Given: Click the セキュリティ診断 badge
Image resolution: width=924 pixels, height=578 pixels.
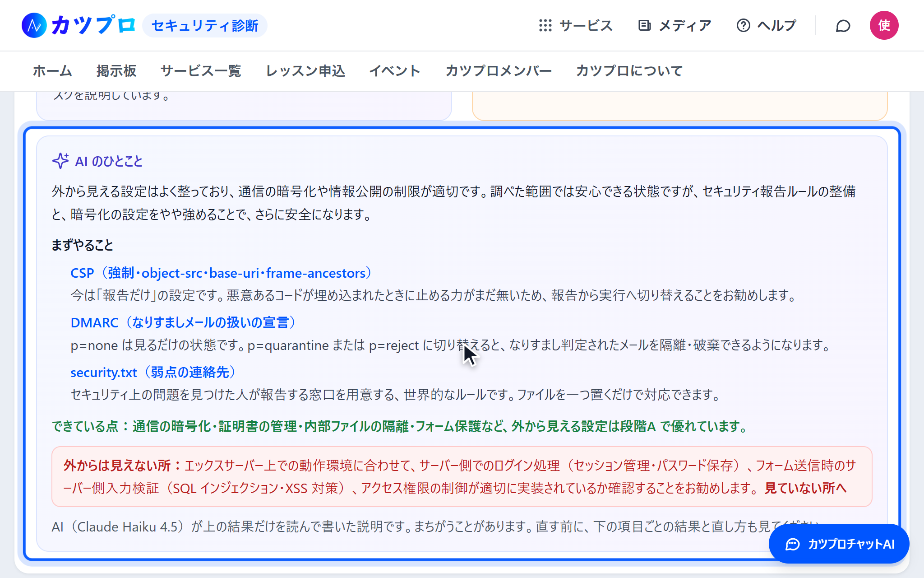Looking at the screenshot, I should pos(205,26).
